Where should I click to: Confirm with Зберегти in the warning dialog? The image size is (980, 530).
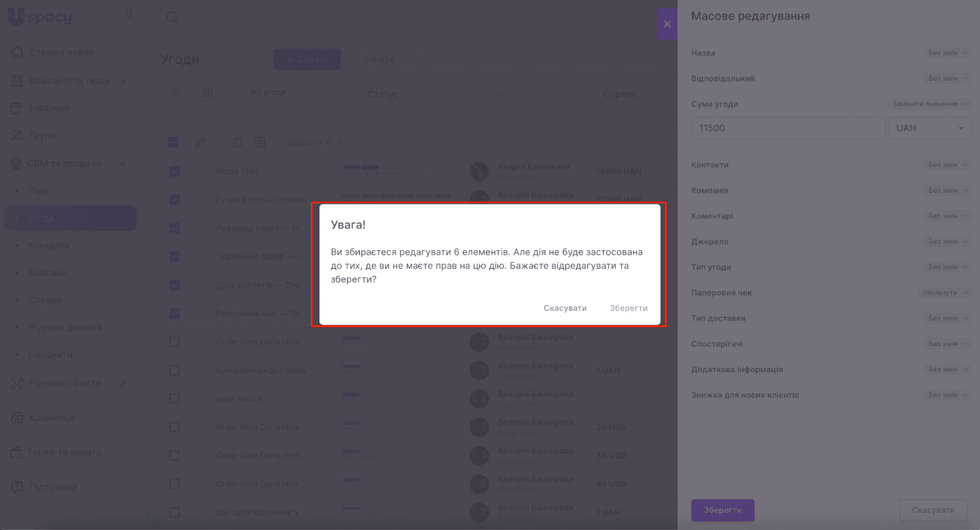click(628, 308)
